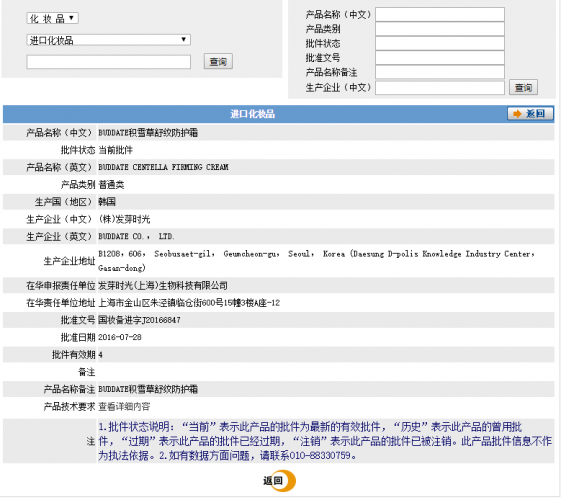Viewport: 561px width, 500px height.
Task: Open the 查看详细内容 link
Action: coord(124,407)
